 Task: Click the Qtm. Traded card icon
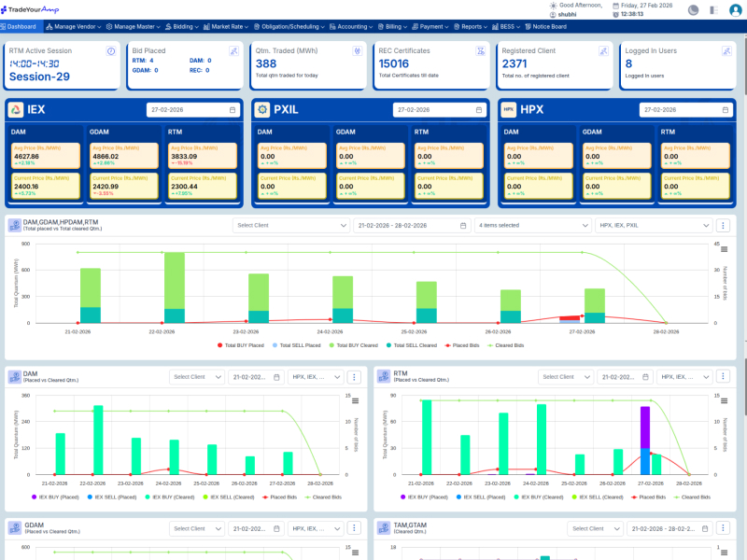pos(358,51)
